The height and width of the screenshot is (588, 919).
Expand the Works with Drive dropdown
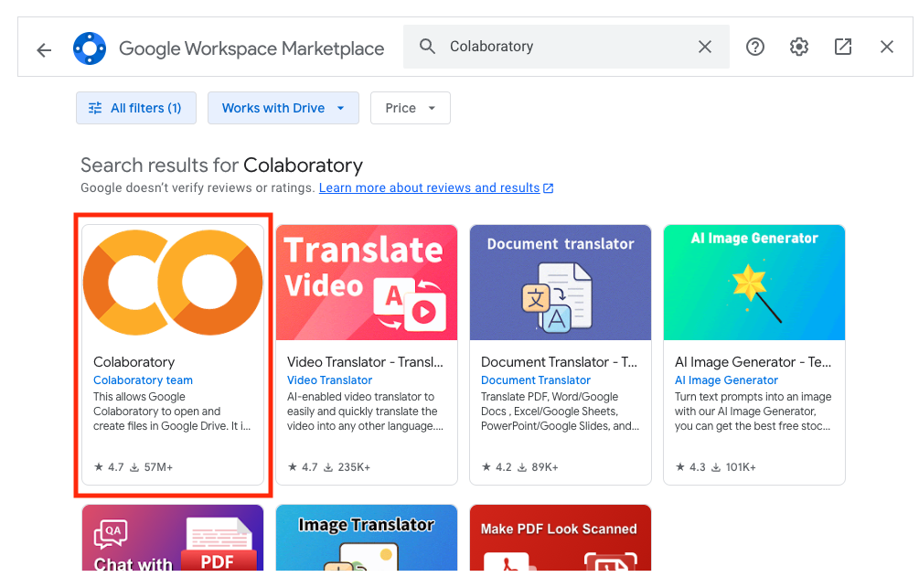coord(283,108)
